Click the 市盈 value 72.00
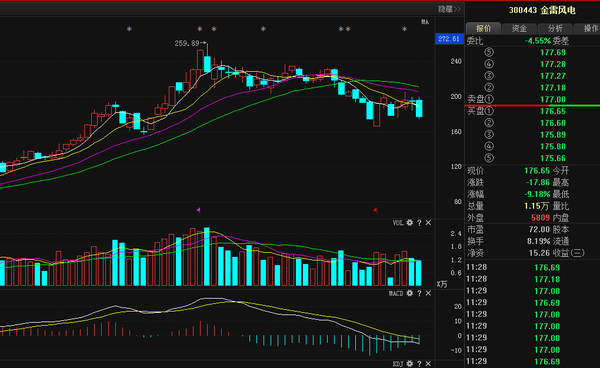 tap(539, 230)
